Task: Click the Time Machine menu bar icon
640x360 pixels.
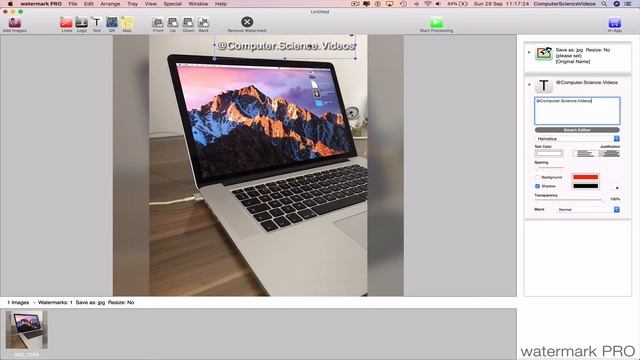Action: (403, 4)
